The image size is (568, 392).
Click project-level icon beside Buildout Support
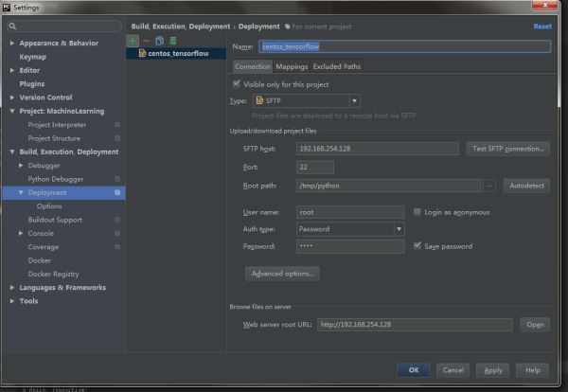[117, 220]
